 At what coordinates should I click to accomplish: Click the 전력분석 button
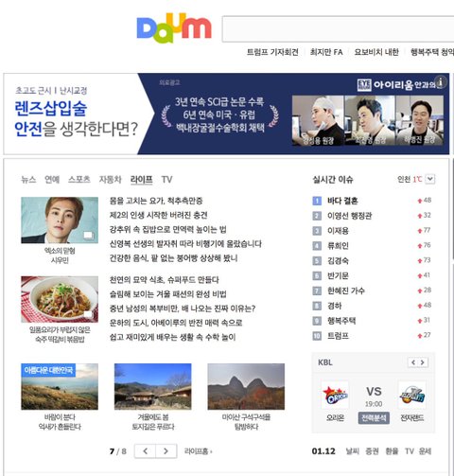[374, 418]
